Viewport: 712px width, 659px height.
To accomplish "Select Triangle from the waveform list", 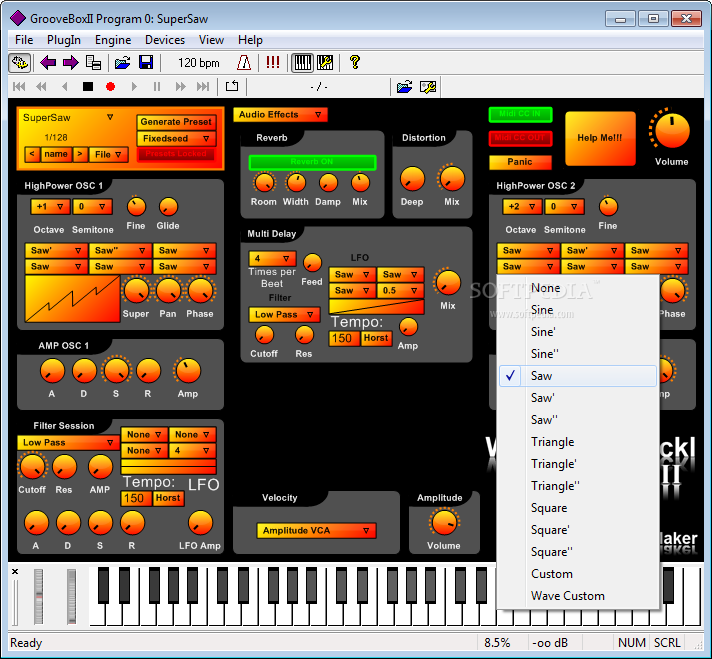I will click(x=578, y=442).
